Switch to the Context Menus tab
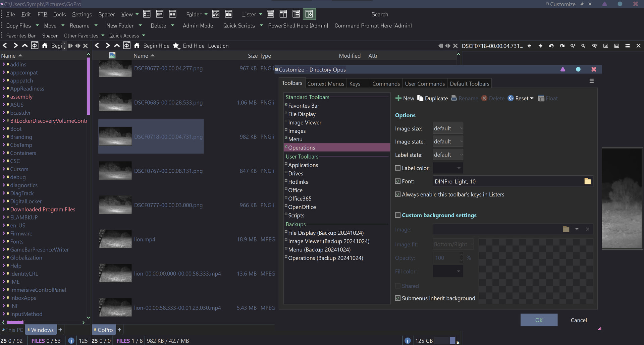This screenshot has width=644, height=345. coord(325,84)
